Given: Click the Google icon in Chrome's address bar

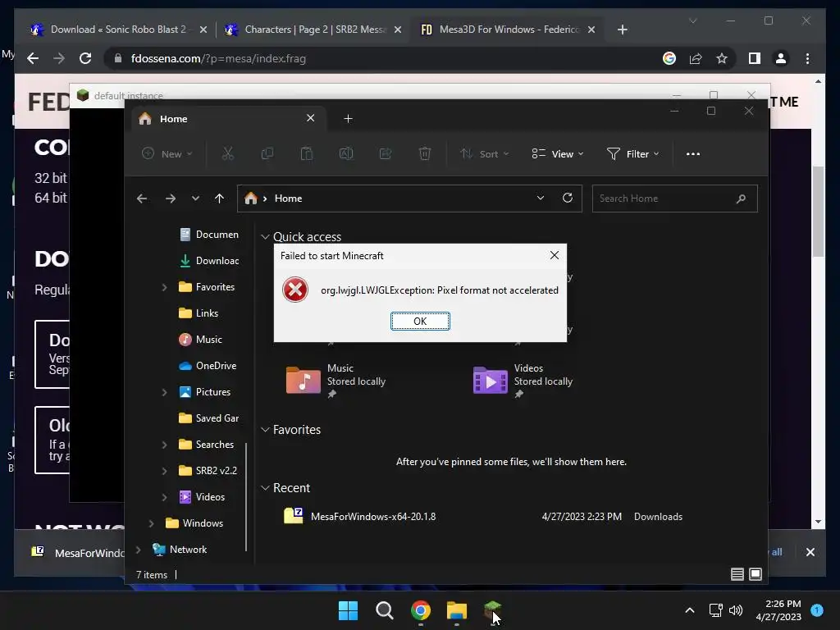Looking at the screenshot, I should tap(669, 58).
